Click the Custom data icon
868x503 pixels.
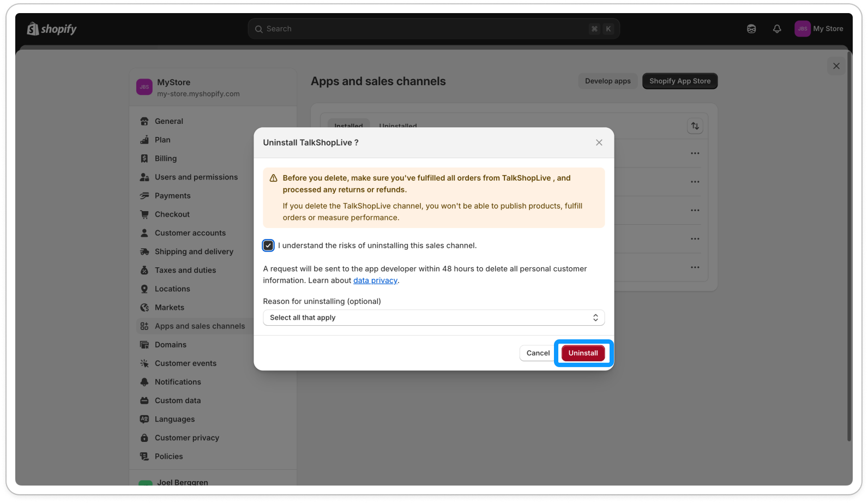pos(144,400)
